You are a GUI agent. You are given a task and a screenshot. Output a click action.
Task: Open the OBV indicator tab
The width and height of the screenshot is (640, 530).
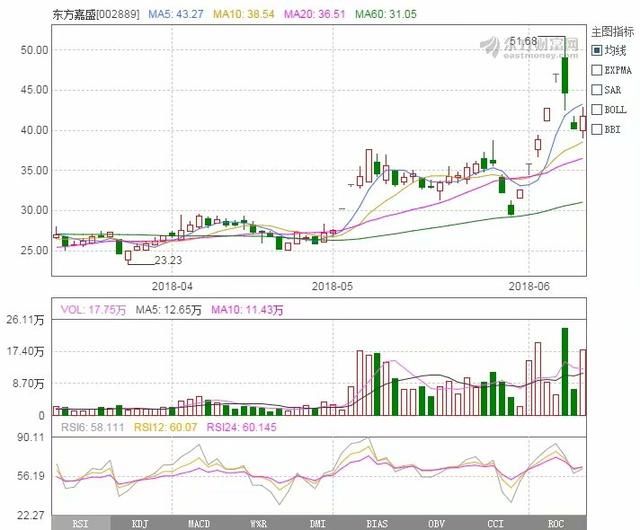click(x=436, y=522)
